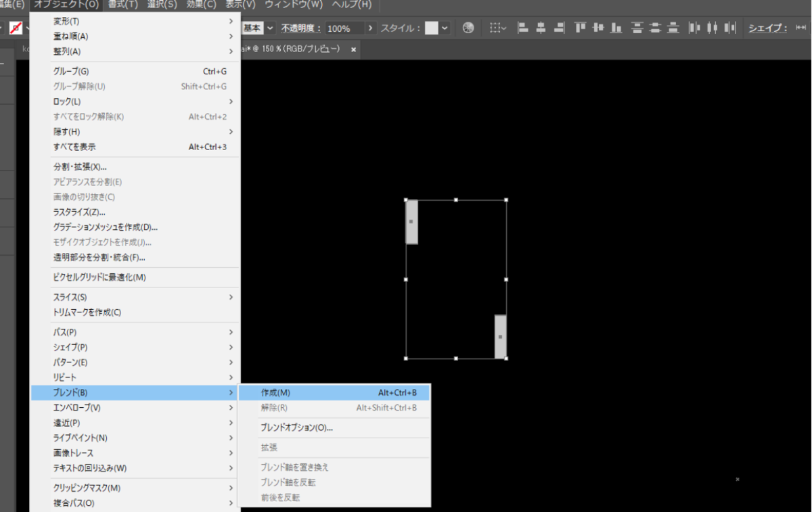This screenshot has height=512, width=812.
Task: Open the 選択(S) menu
Action: coord(162,5)
